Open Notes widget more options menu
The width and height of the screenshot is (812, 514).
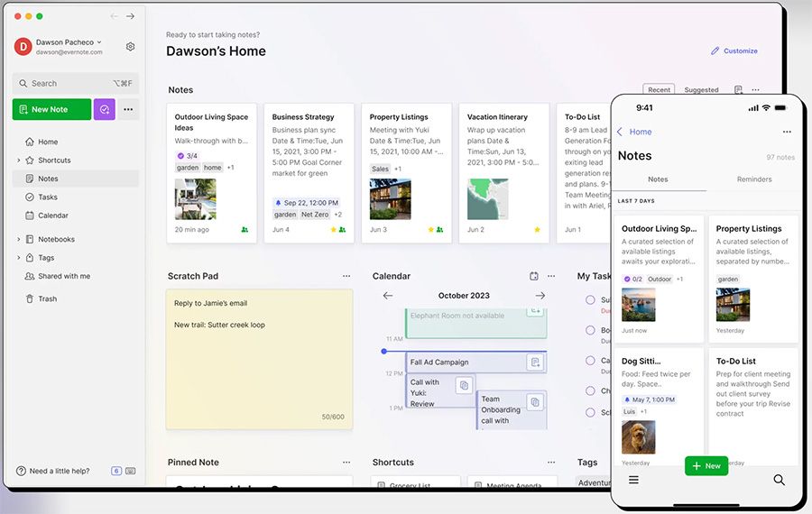click(755, 89)
